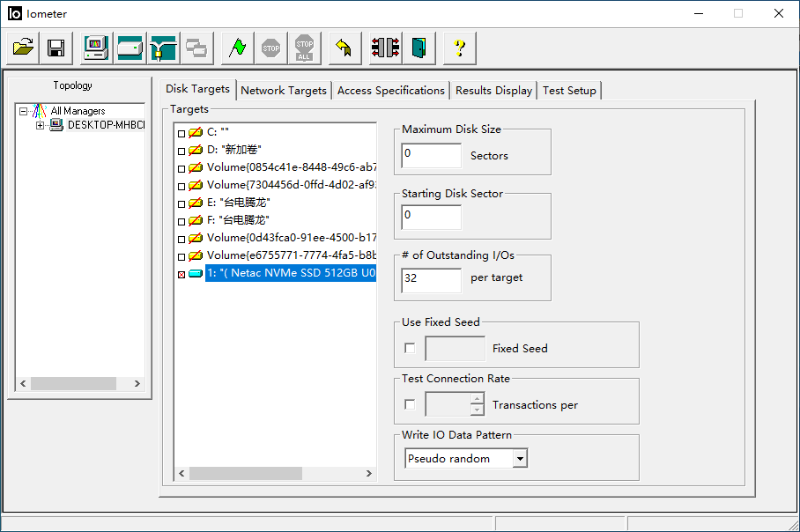Click the Netac NVMe physical disk icon

point(196,273)
